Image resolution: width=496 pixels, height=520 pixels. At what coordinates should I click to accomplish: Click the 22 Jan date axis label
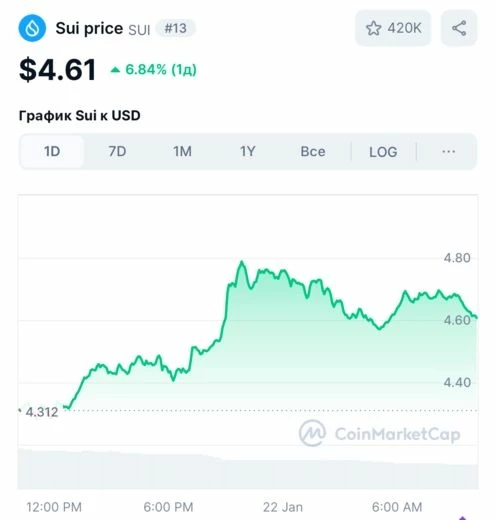pyautogui.click(x=283, y=507)
